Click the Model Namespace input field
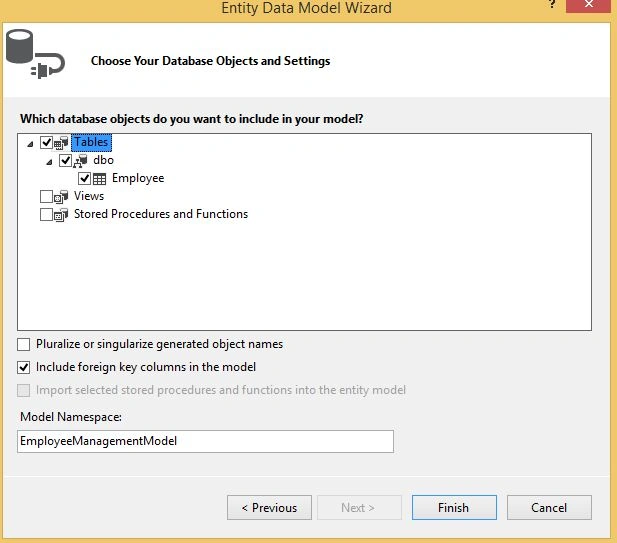 [205, 441]
